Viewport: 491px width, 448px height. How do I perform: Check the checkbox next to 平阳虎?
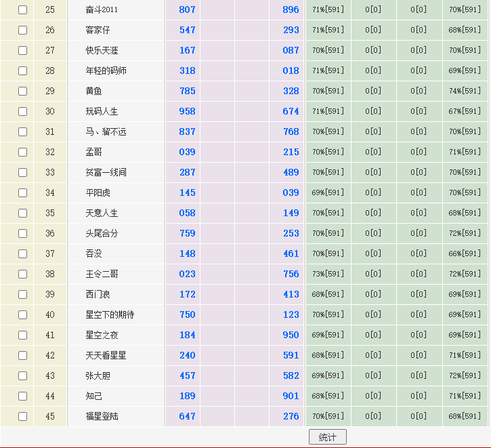22,193
